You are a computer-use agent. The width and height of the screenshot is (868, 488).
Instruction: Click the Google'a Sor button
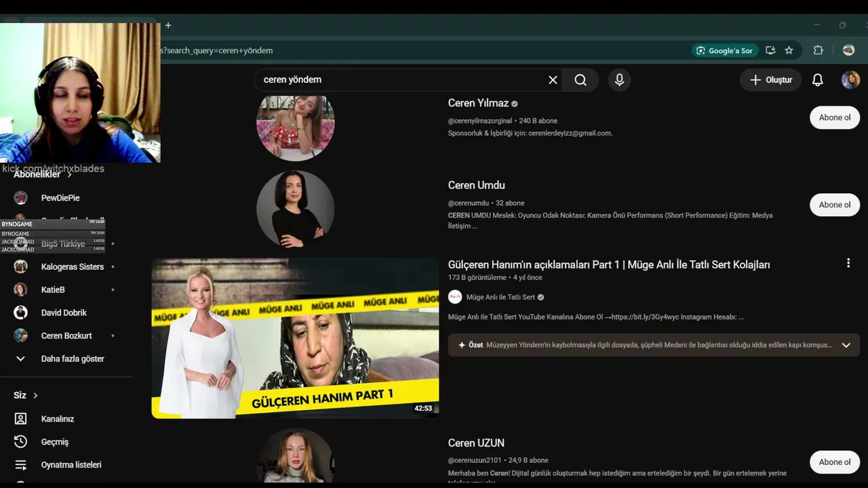[x=724, y=51]
